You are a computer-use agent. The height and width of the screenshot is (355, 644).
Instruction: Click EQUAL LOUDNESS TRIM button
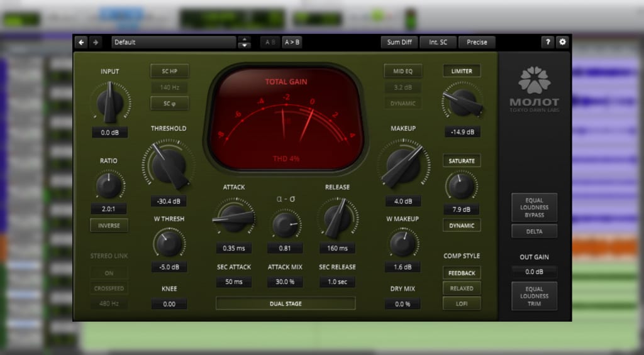point(535,296)
